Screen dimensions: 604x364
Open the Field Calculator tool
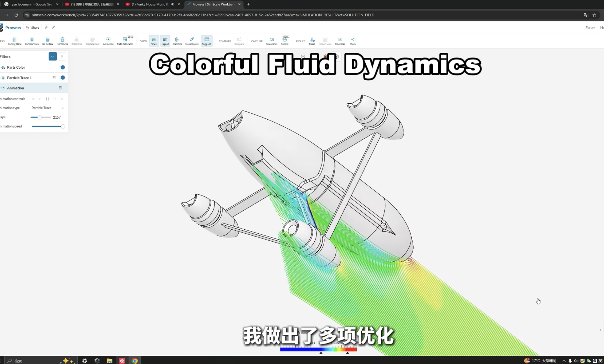click(125, 41)
